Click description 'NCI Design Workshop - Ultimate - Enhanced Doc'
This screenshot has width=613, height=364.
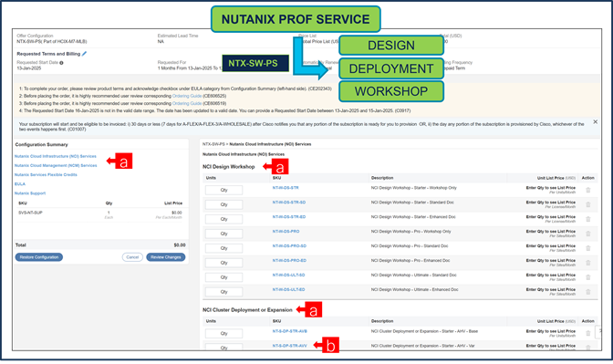[414, 290]
